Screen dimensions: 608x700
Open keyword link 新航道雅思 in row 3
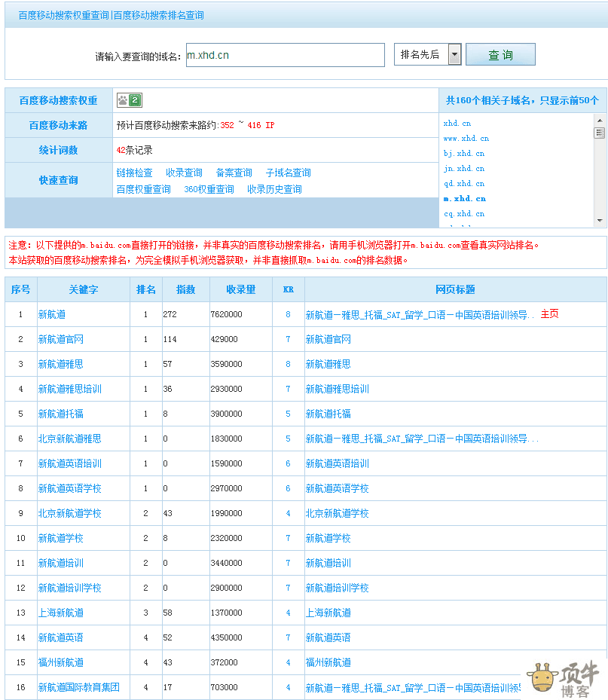click(x=61, y=364)
